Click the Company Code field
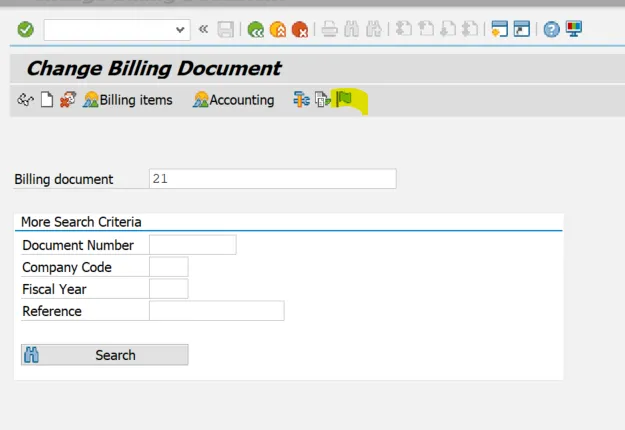Viewport: 625px width, 430px height. [169, 267]
